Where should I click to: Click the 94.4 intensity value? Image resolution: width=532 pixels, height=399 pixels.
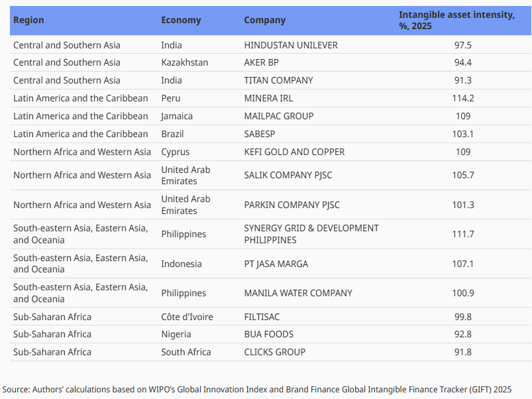tap(463, 62)
